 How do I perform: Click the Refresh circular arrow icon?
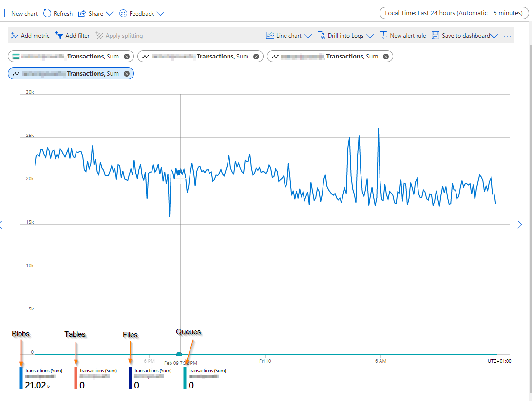click(x=47, y=14)
